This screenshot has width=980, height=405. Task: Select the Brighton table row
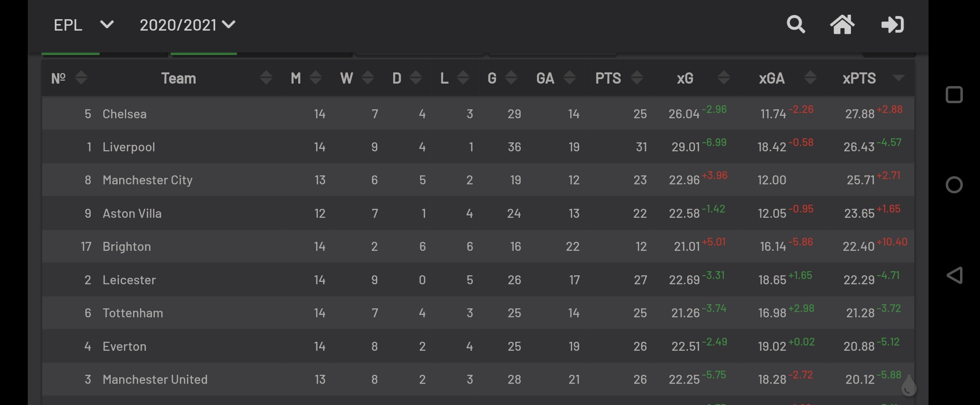point(478,246)
